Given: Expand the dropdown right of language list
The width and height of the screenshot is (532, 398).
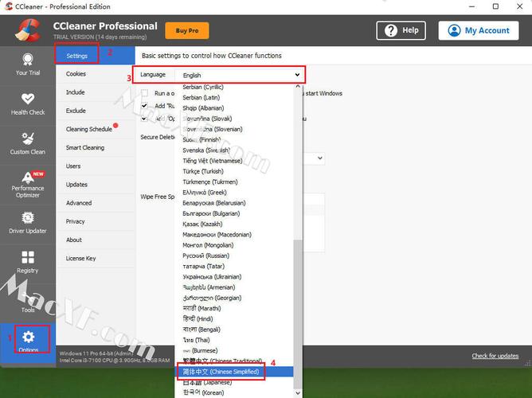Looking at the screenshot, I should [319, 158].
